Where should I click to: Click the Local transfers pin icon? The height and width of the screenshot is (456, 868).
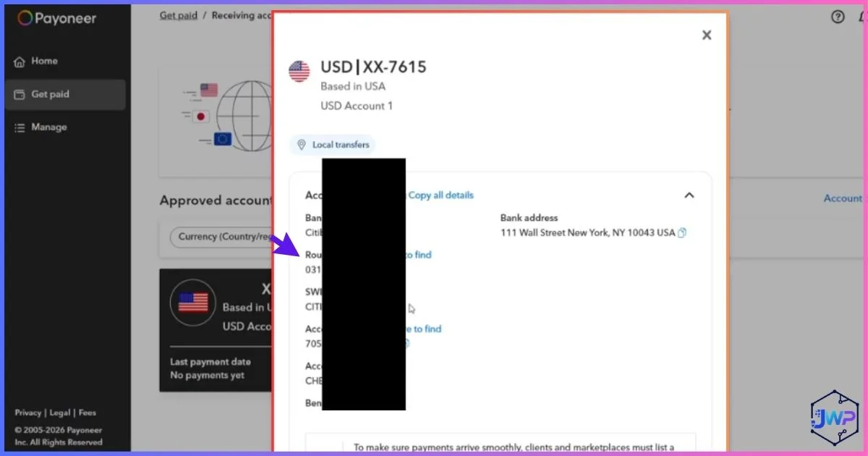[302, 145]
